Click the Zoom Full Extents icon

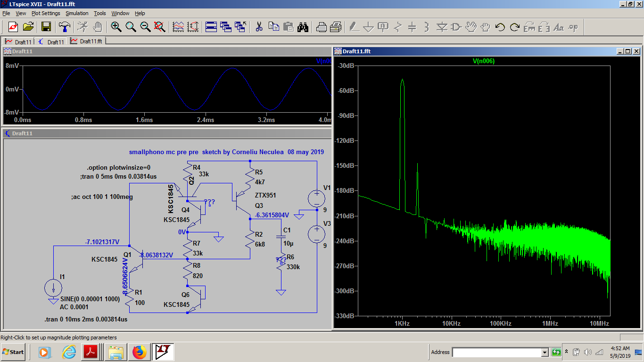pyautogui.click(x=160, y=27)
